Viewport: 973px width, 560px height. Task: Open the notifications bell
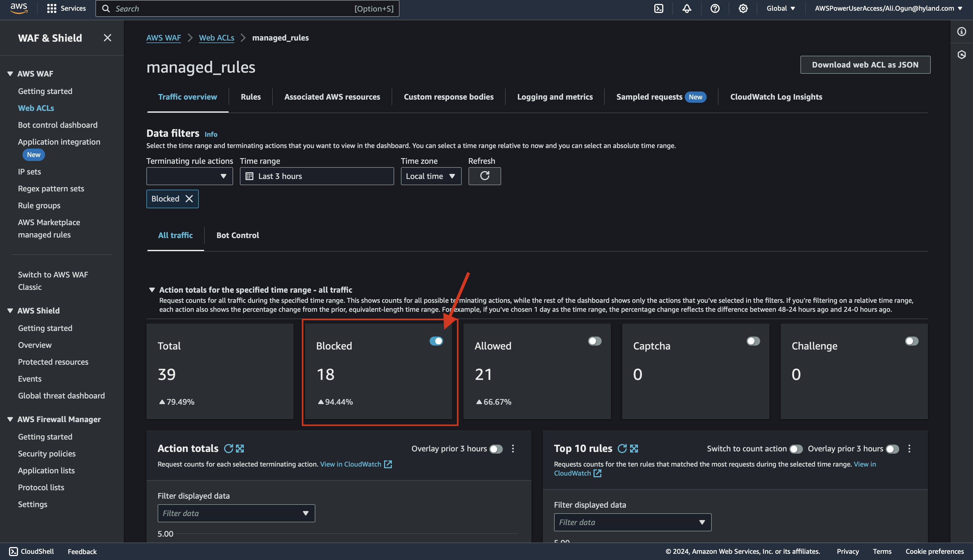pyautogui.click(x=687, y=8)
